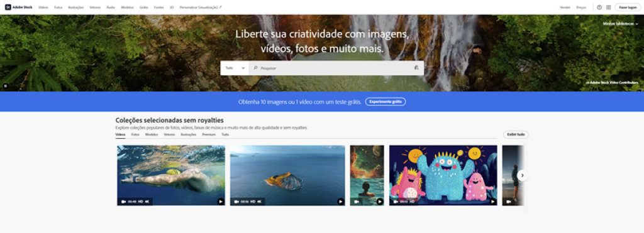644x233 pixels.
Task: Click the Preços link
Action: pos(581,8)
